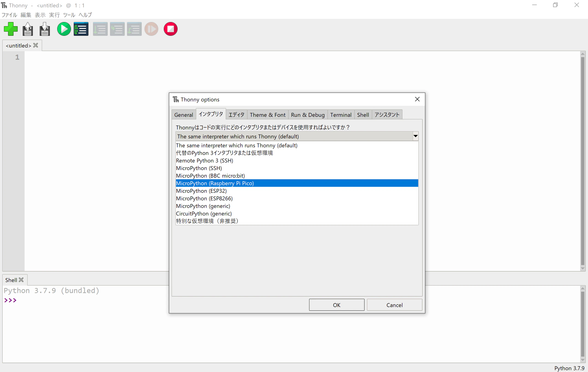Open the Theme & Font tab

click(268, 115)
